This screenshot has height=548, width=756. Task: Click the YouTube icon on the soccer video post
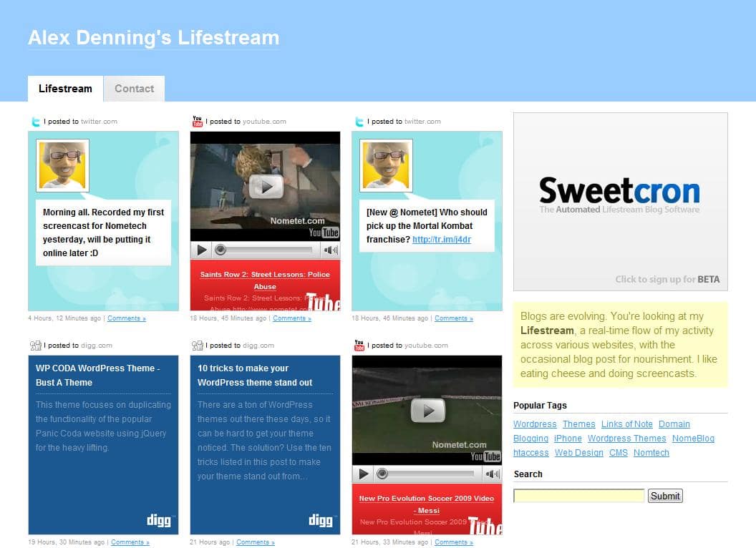359,345
